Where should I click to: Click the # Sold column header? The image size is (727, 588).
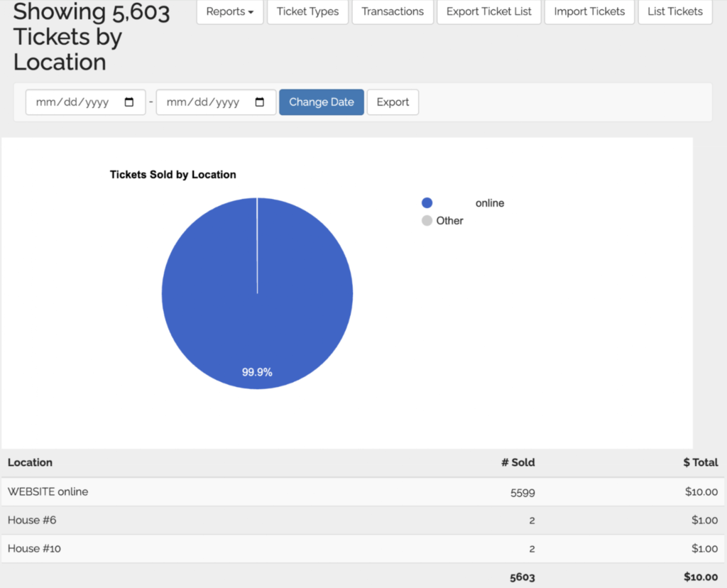click(518, 462)
